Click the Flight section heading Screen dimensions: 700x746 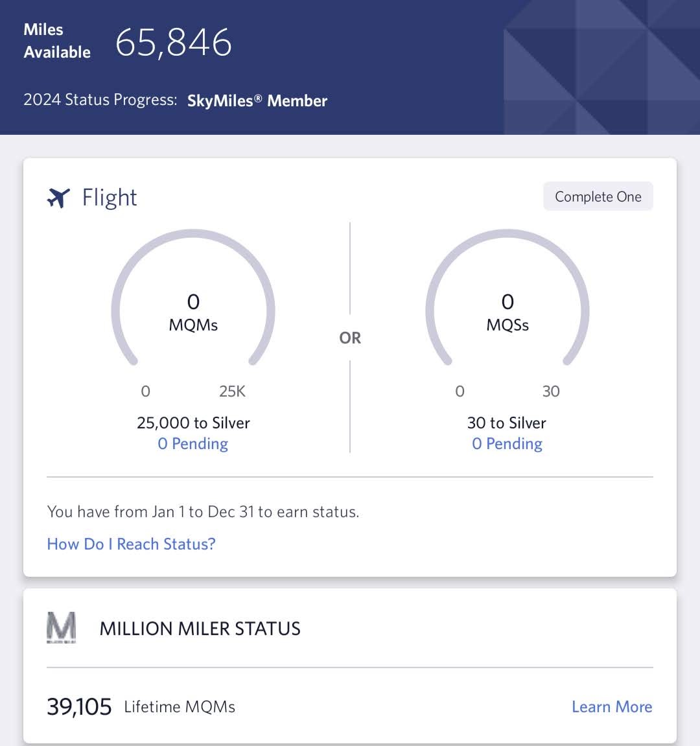tap(110, 198)
